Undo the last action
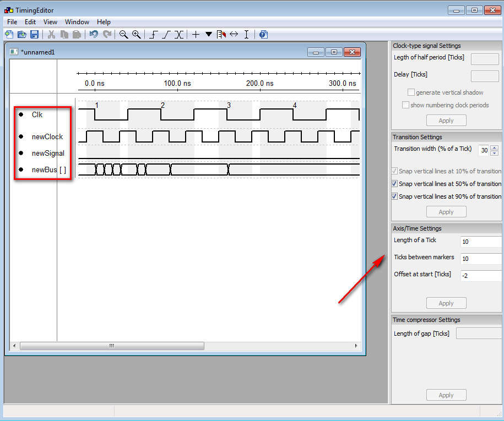504x421 pixels. pos(94,34)
